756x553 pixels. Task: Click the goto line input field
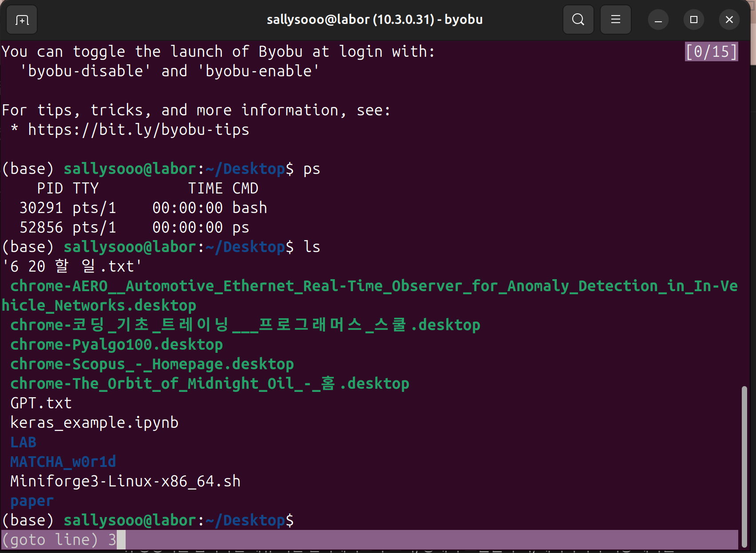point(369,540)
